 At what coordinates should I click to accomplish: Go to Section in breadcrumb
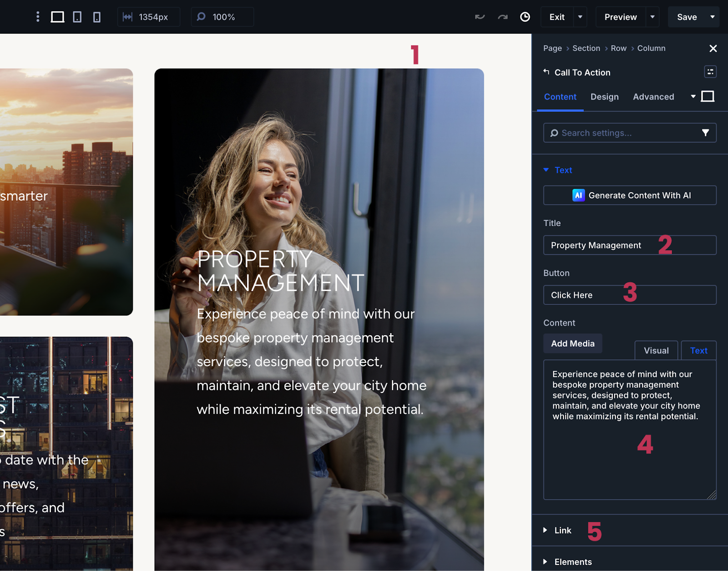coord(586,48)
